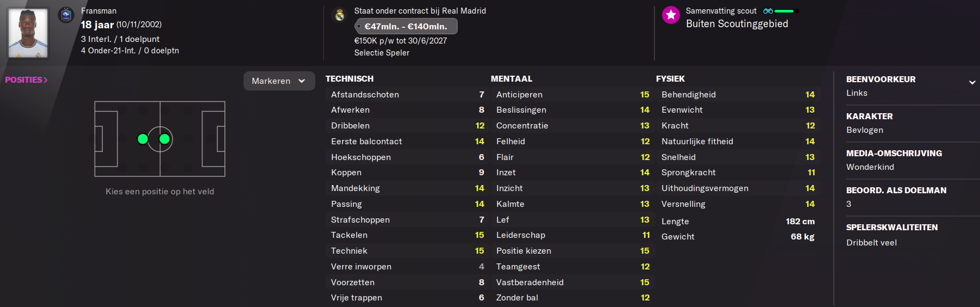The height and width of the screenshot is (307, 980).
Task: Open the Markeren dropdown
Action: click(x=279, y=81)
